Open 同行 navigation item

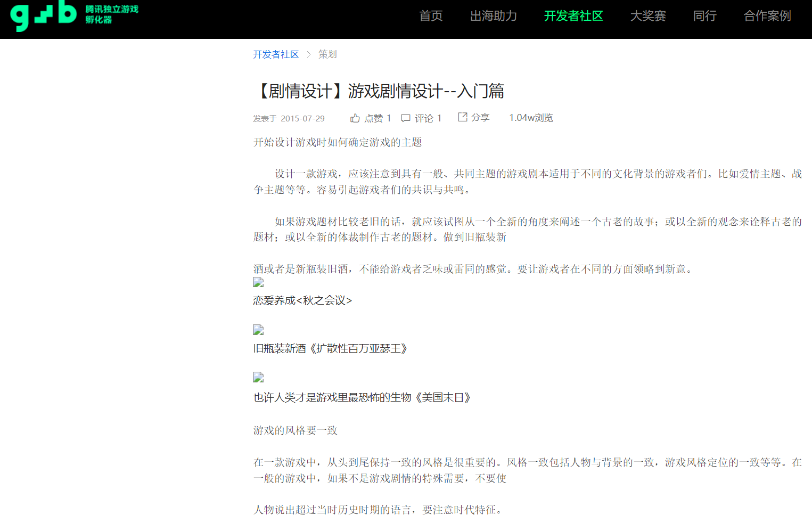(x=704, y=16)
